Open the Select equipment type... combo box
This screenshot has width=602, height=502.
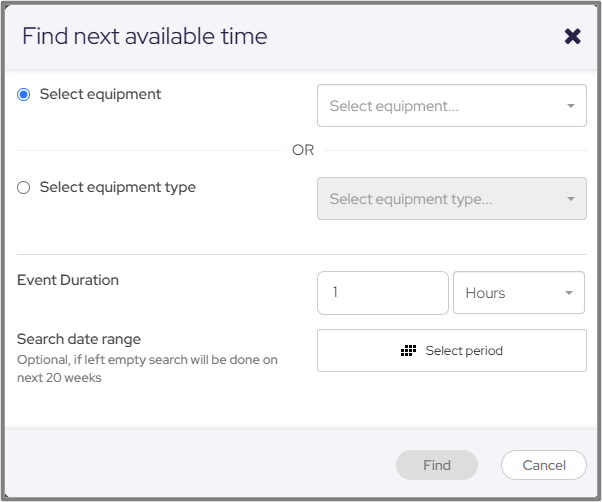click(440, 199)
